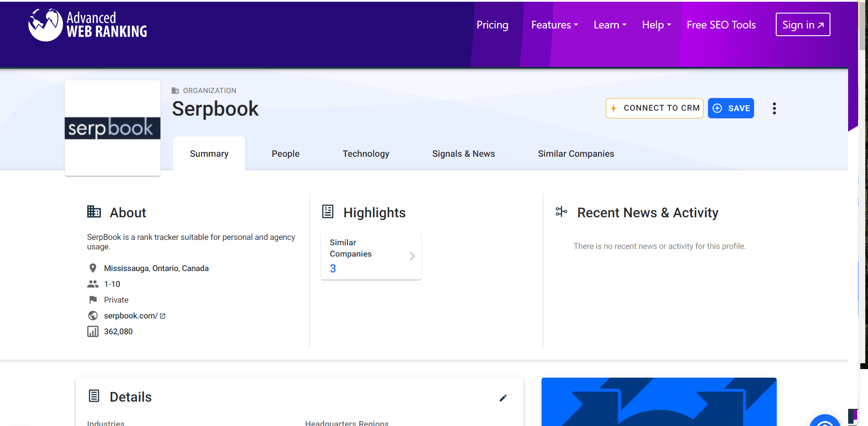Click the three-dot more options icon

point(774,108)
